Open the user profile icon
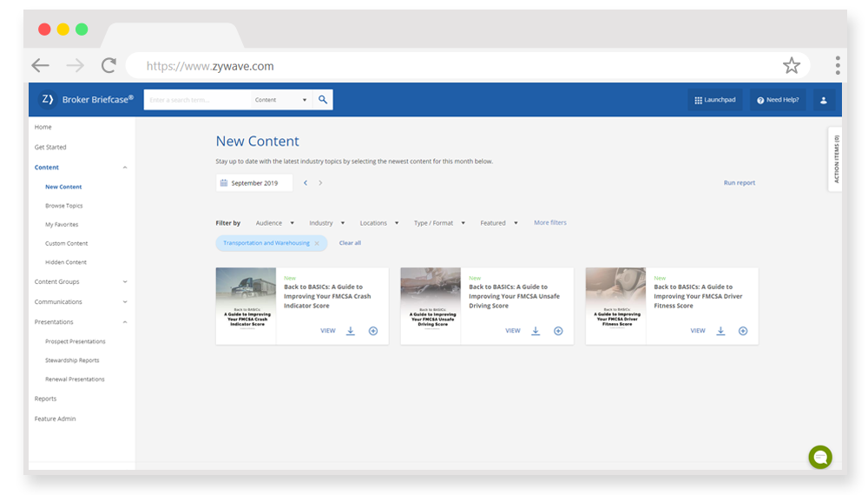Screen dimensions: 868x495 (824, 100)
